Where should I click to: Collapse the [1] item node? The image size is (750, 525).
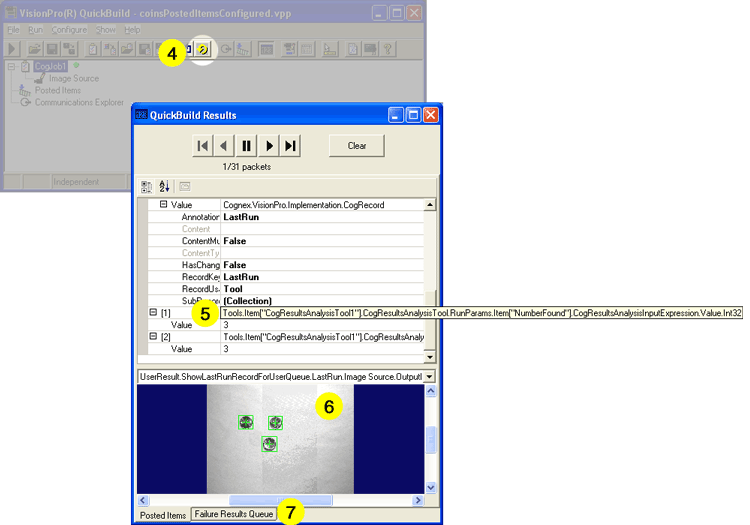(x=153, y=312)
